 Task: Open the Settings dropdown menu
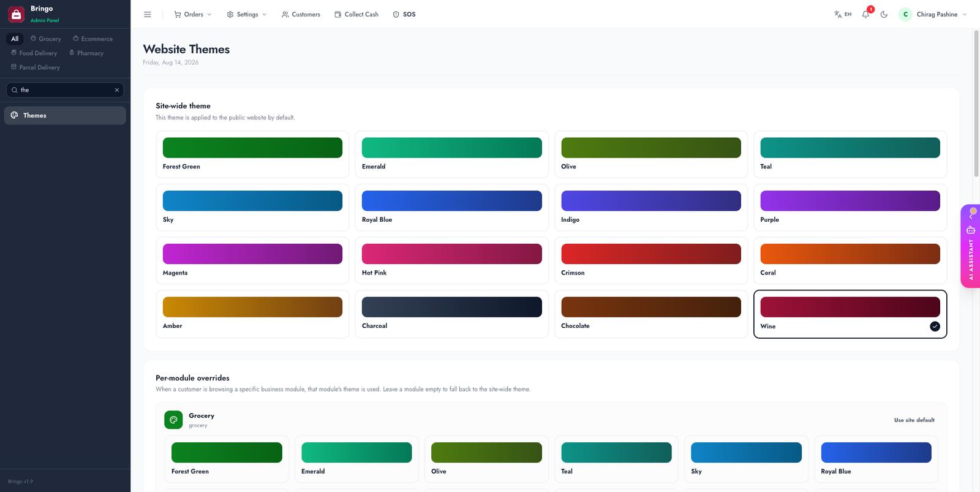click(247, 14)
